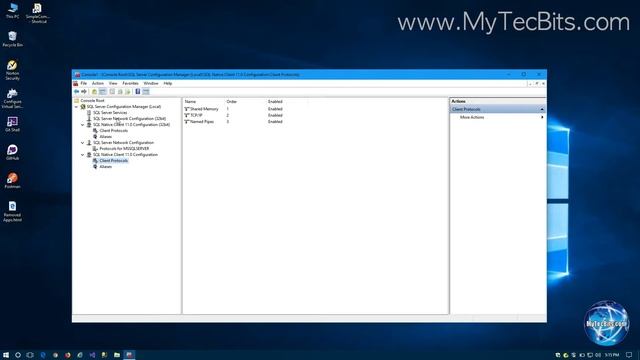
Task: Select the Git Shell desktop icon
Action: click(12, 124)
